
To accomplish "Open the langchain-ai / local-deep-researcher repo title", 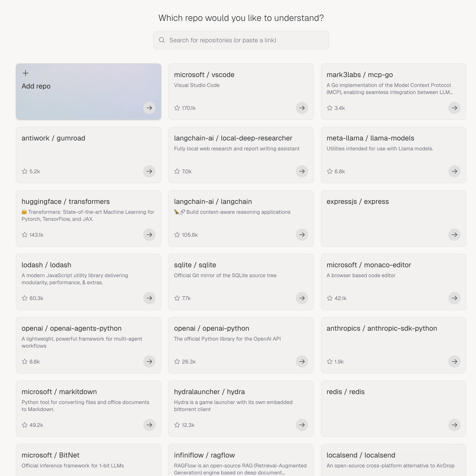I will point(233,138).
